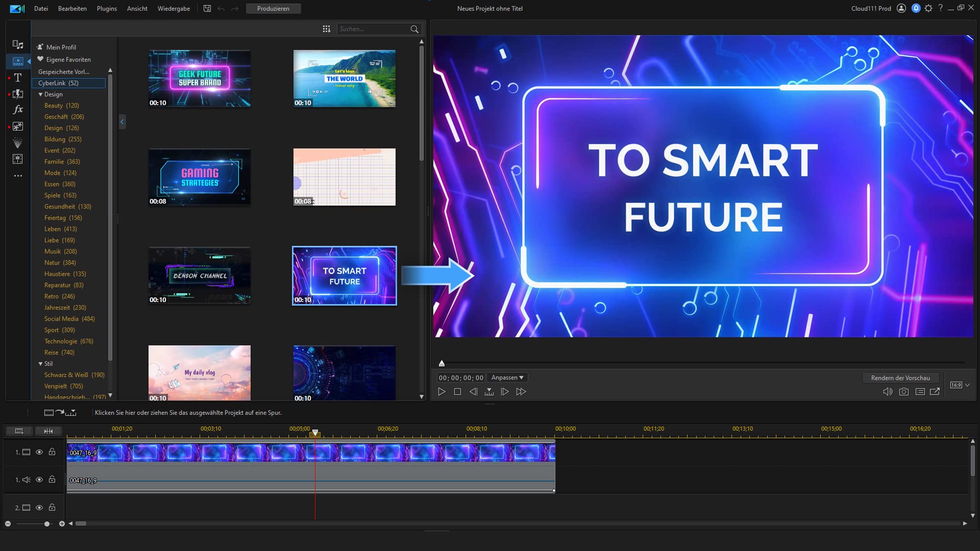Image resolution: width=980 pixels, height=551 pixels.
Task: Switch library to grid view icon
Action: [x=327, y=29]
